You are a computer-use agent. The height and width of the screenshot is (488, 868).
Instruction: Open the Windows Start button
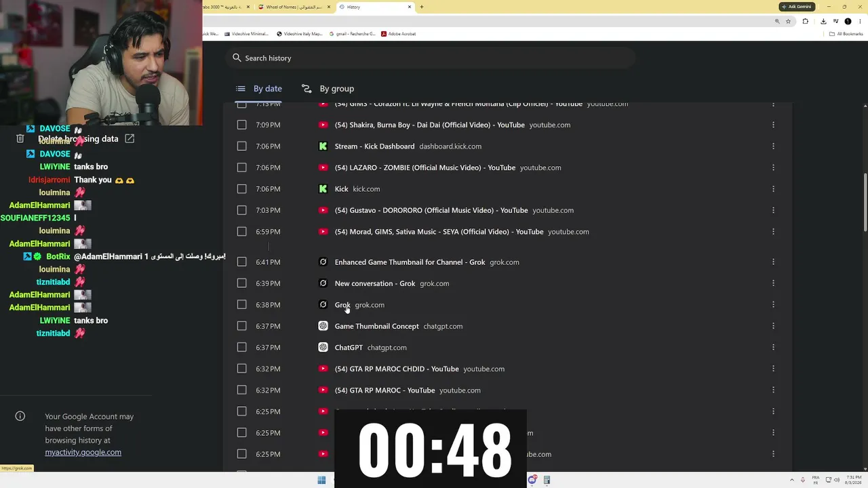click(321, 480)
